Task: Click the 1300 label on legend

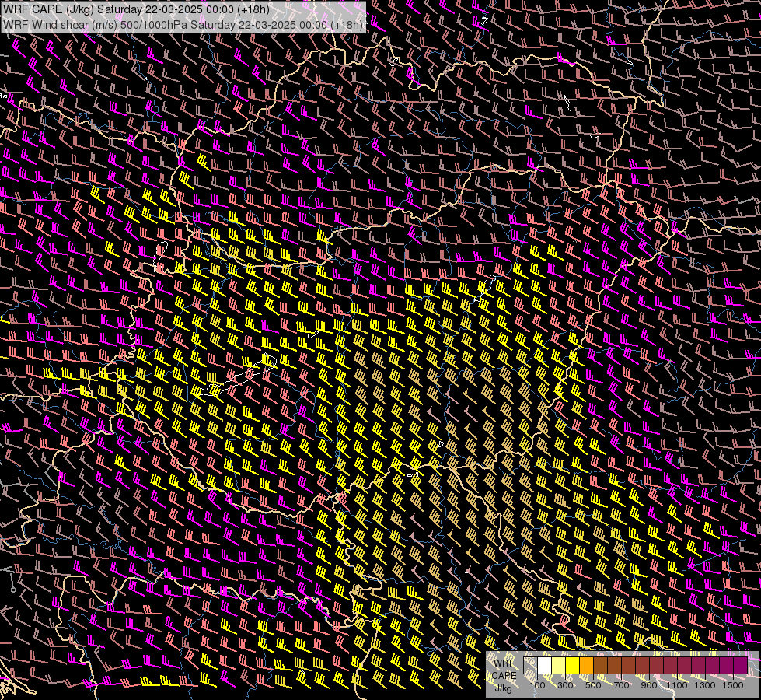Action: pyautogui.click(x=705, y=685)
